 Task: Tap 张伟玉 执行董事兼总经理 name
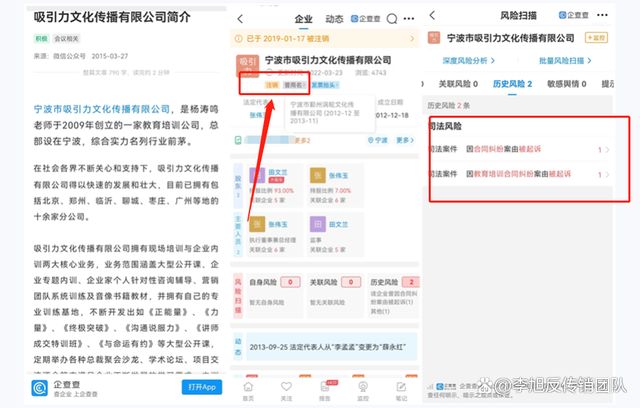point(278,224)
